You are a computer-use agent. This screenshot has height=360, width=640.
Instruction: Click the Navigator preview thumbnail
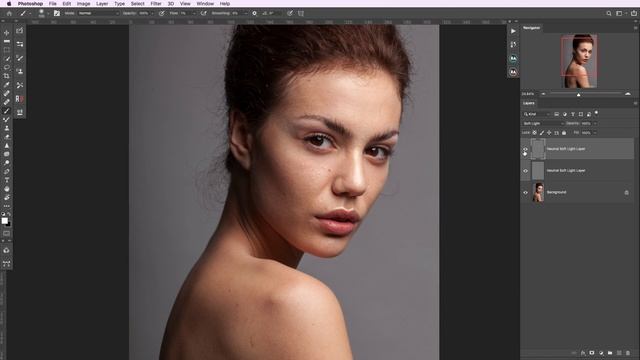tap(578, 61)
